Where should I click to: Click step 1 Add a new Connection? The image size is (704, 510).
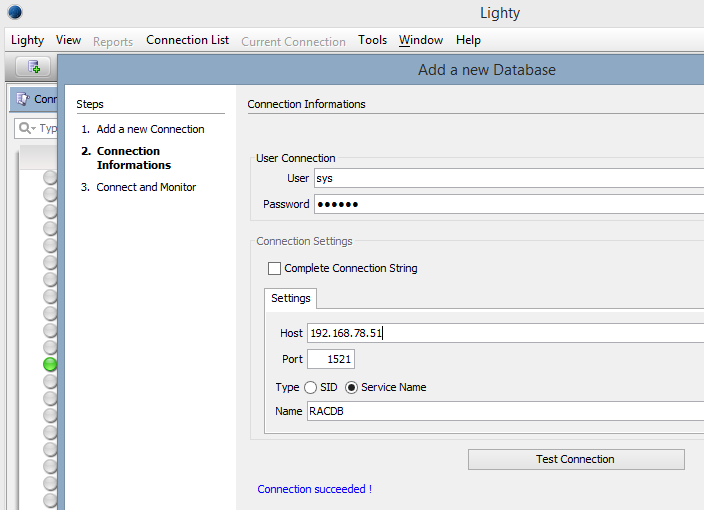(143, 129)
